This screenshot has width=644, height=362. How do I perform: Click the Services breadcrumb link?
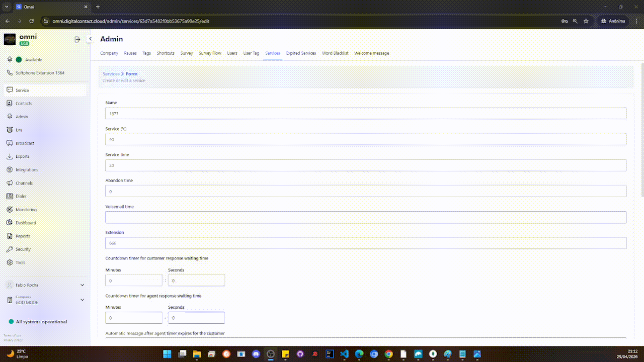111,74
